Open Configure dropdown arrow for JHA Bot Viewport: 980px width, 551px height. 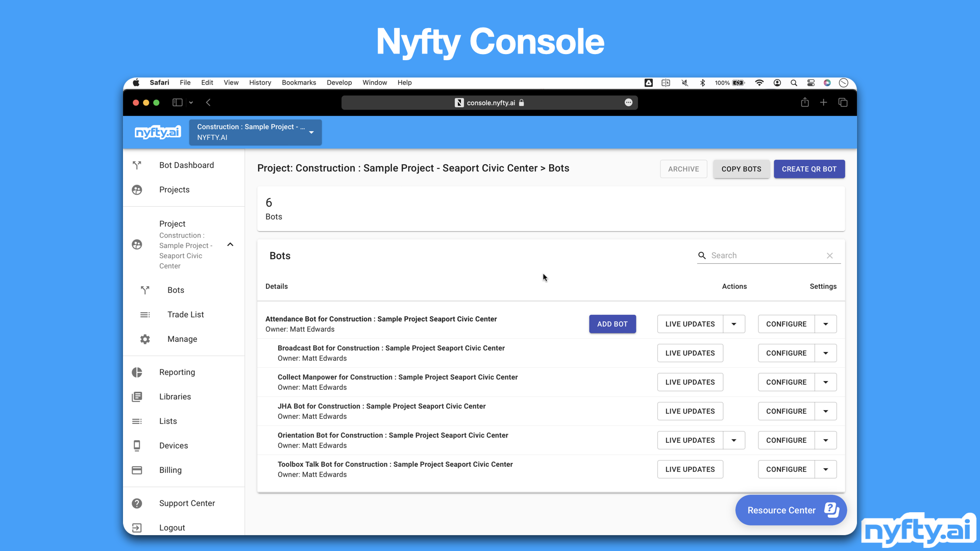[x=825, y=411]
